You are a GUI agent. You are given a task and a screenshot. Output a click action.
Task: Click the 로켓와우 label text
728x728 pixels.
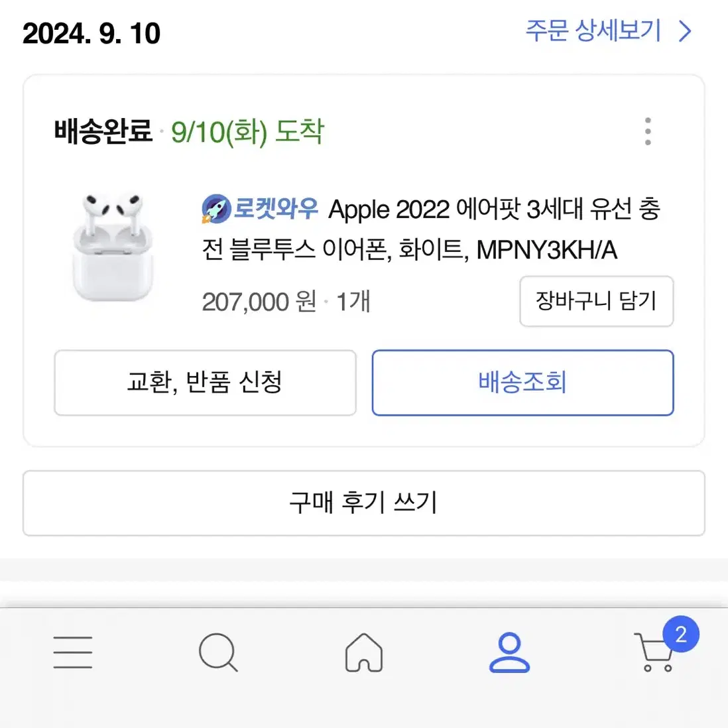click(x=276, y=208)
